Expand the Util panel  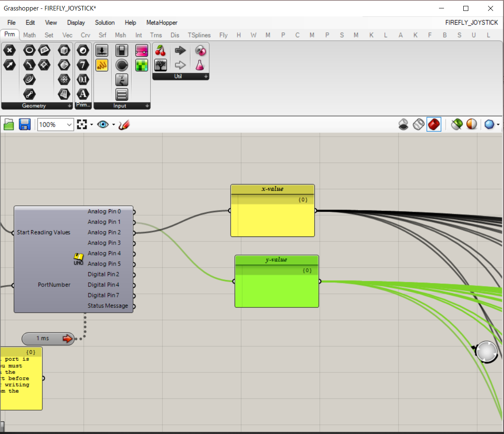(x=206, y=77)
